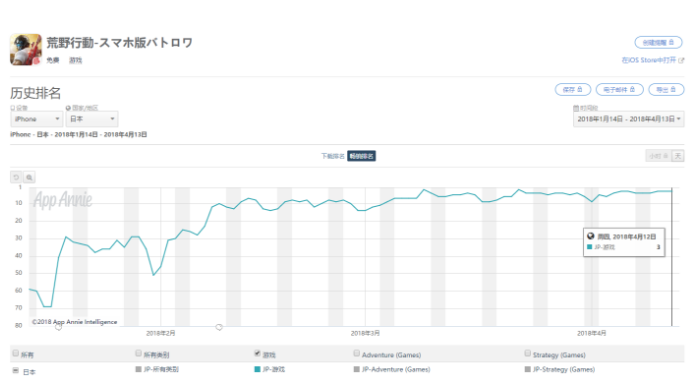Click the JP-游戏 teal legend swatch
700x384 pixels.
[257, 369]
